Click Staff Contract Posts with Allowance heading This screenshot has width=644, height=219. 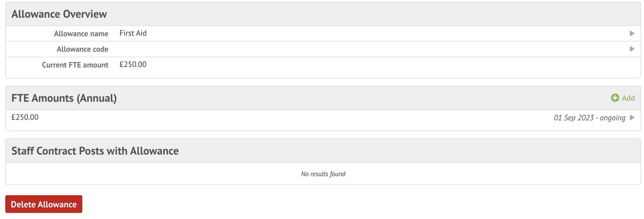click(95, 151)
